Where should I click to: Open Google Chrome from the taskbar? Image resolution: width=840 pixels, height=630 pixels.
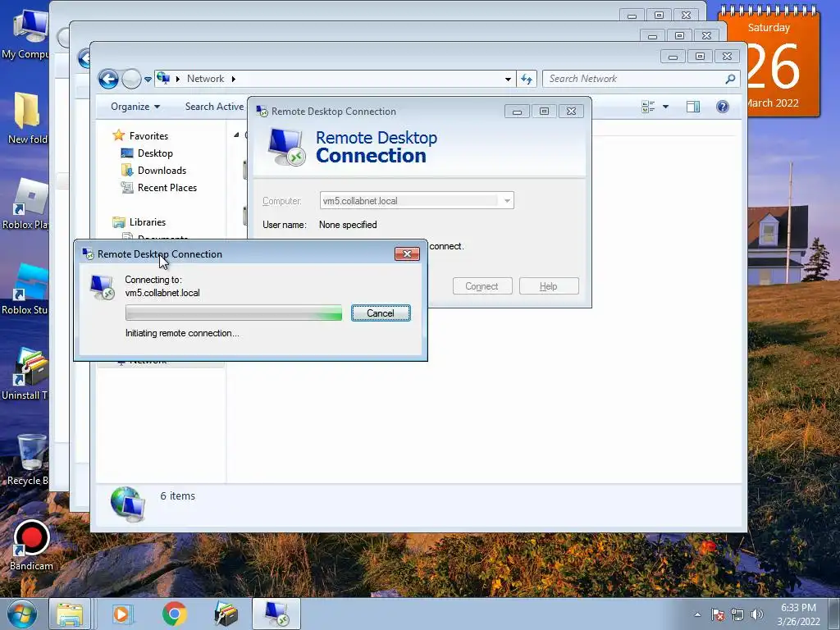pyautogui.click(x=174, y=614)
